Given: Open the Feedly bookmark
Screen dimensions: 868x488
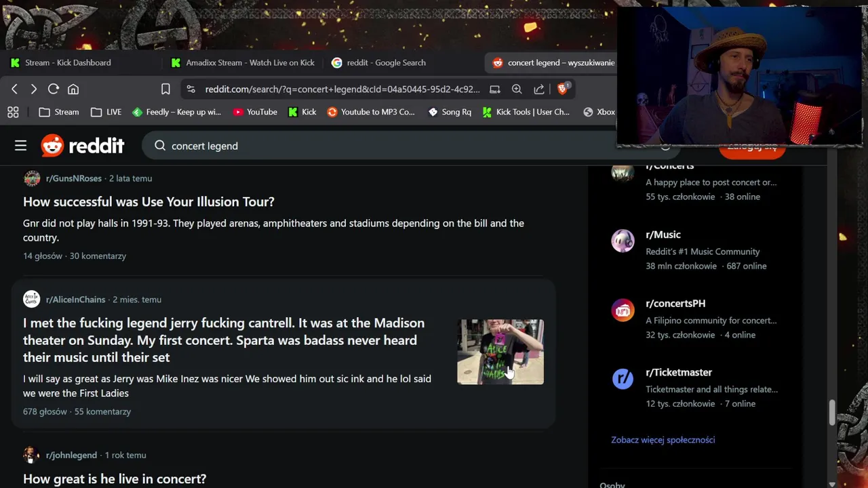Looking at the screenshot, I should 176,112.
